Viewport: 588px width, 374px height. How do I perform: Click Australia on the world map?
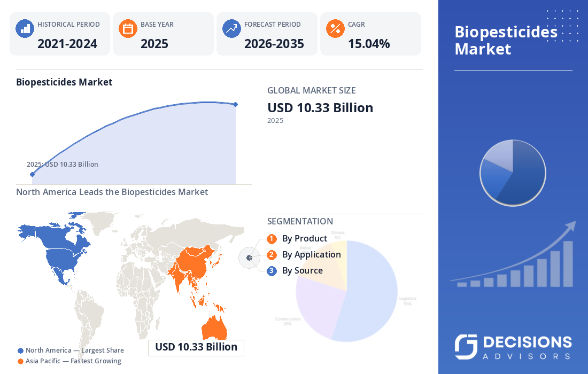click(214, 329)
